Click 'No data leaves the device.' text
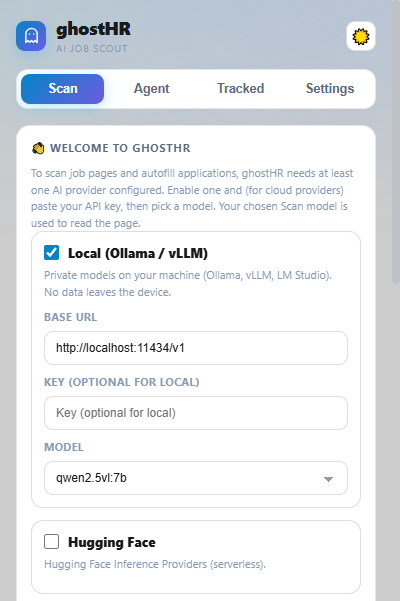This screenshot has width=400, height=601. click(x=107, y=292)
